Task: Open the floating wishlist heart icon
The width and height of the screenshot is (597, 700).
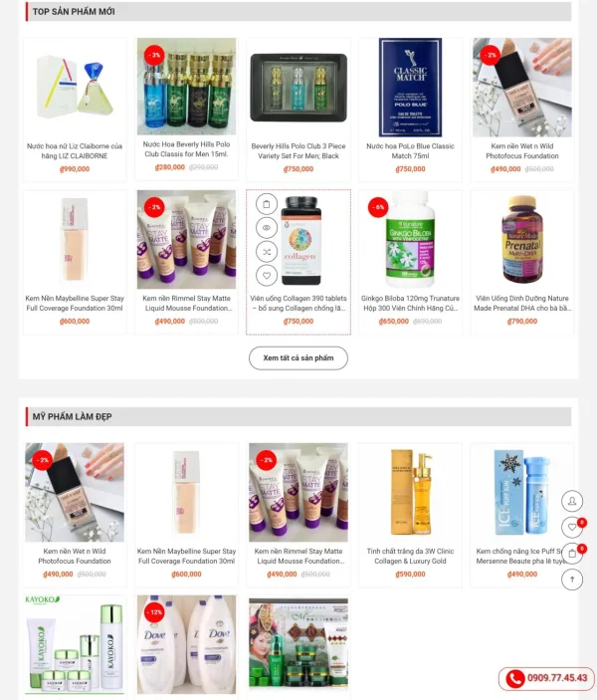Action: point(572,527)
